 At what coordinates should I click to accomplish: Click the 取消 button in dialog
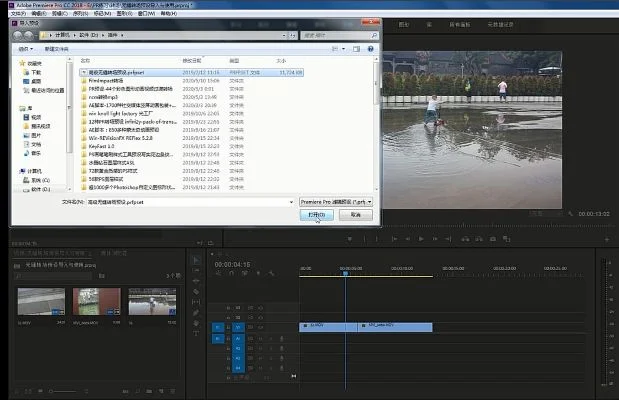pyautogui.click(x=354, y=215)
